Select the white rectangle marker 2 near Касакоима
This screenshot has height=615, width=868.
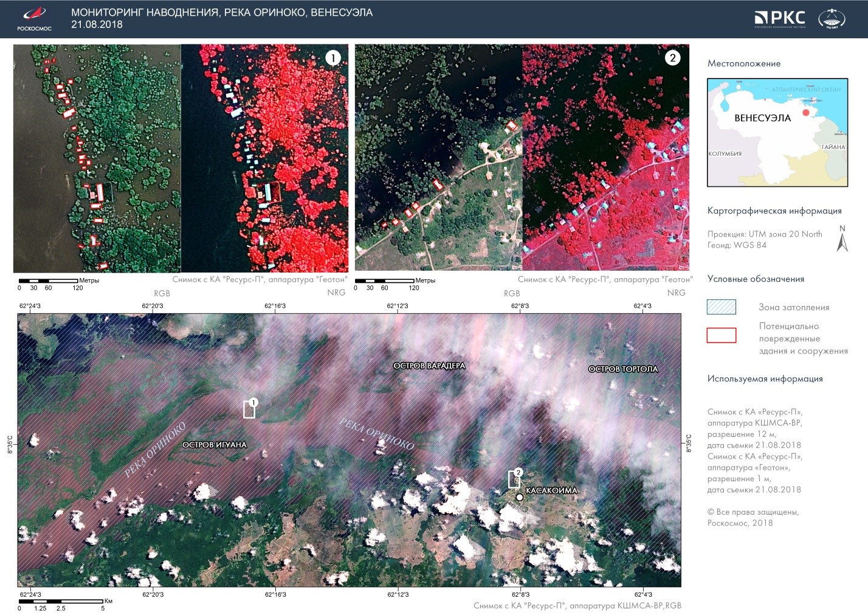tap(514, 479)
